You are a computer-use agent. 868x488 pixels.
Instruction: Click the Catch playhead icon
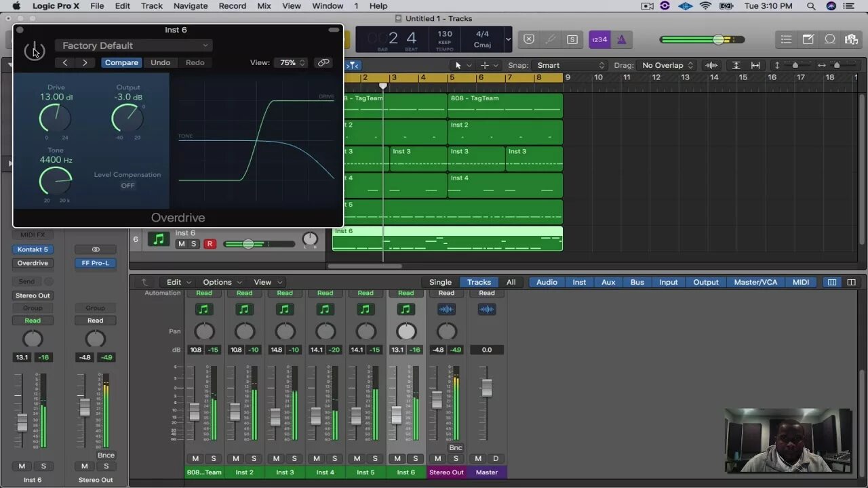click(353, 65)
